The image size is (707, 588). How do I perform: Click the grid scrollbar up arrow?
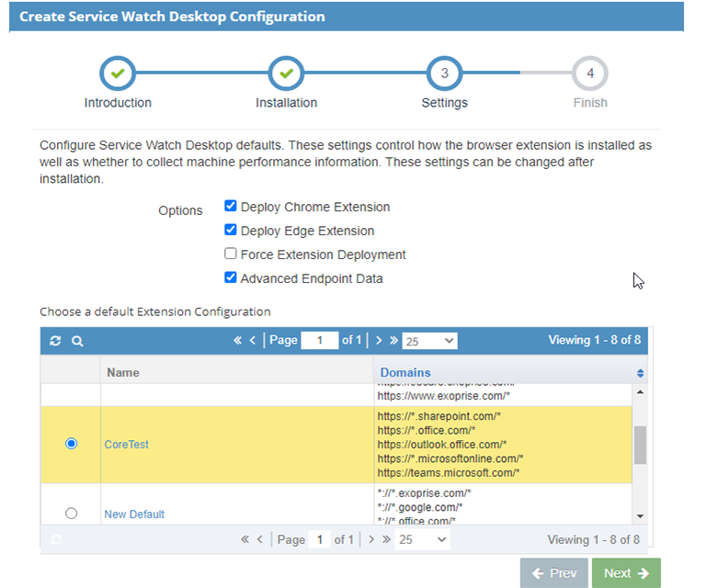click(640, 392)
